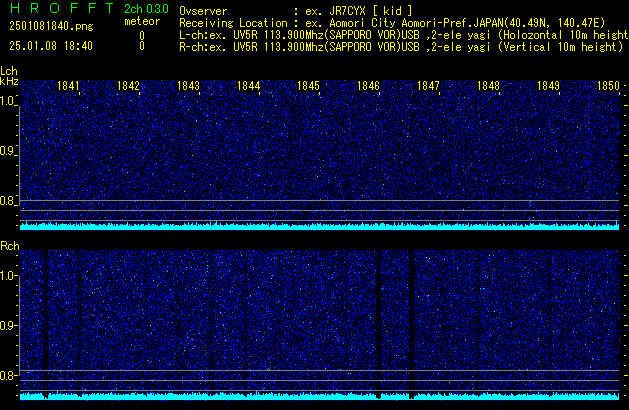Click the Rch cyan signal level strip
This screenshot has height=410, width=629.
pos(319,396)
